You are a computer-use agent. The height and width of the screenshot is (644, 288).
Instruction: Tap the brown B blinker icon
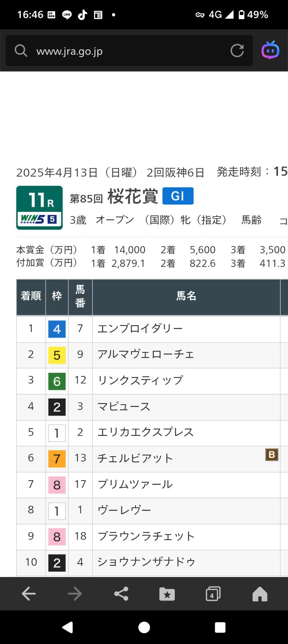point(272,455)
